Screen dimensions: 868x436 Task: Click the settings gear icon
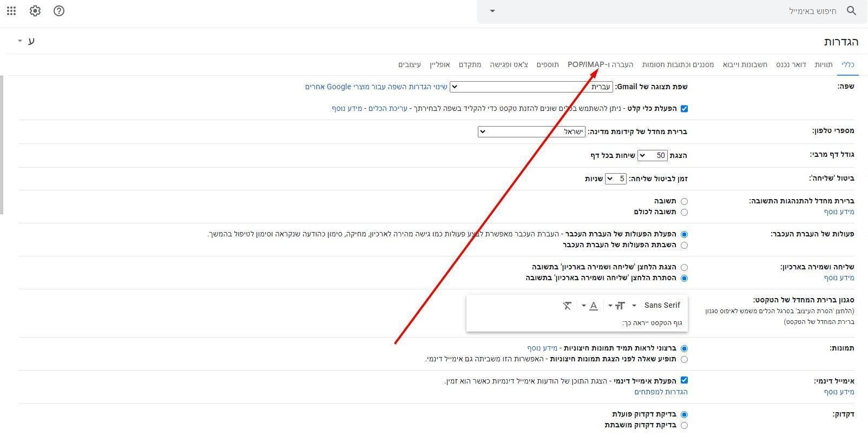coord(35,11)
